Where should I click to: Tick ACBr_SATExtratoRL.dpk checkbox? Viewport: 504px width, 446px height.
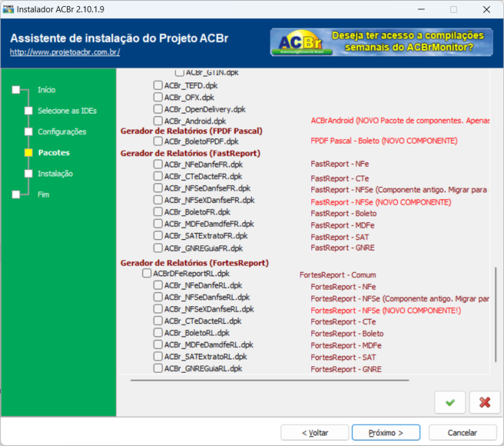[x=158, y=357]
